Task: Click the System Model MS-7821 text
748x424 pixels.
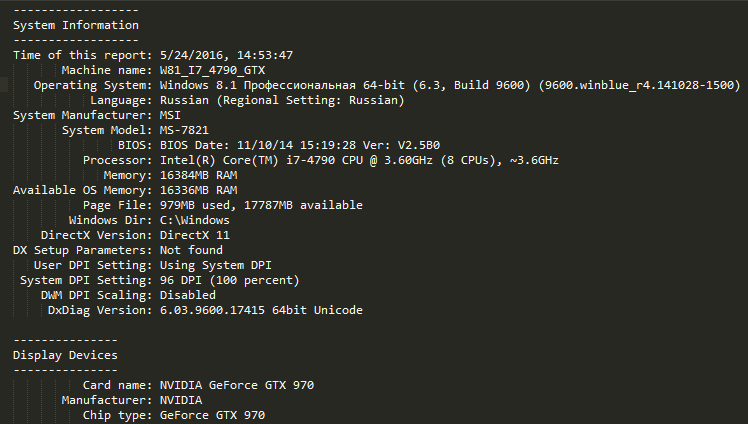Action: (184, 130)
